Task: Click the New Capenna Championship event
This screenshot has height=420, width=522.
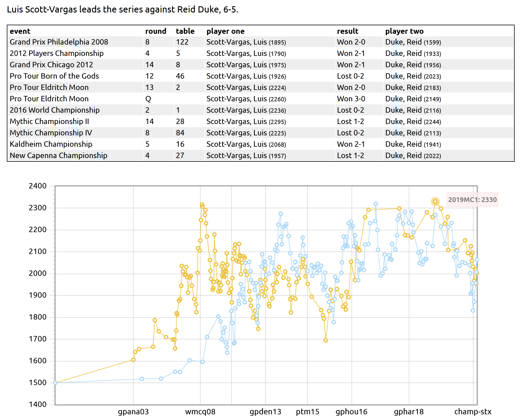Action: point(58,156)
